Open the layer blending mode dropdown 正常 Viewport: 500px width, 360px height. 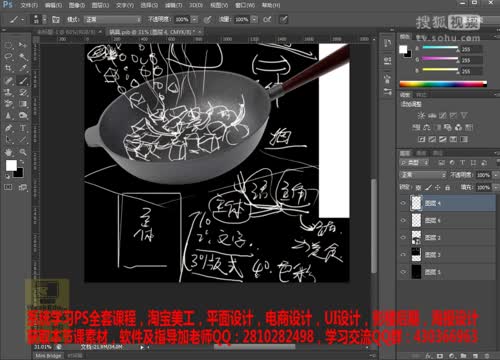423,175
